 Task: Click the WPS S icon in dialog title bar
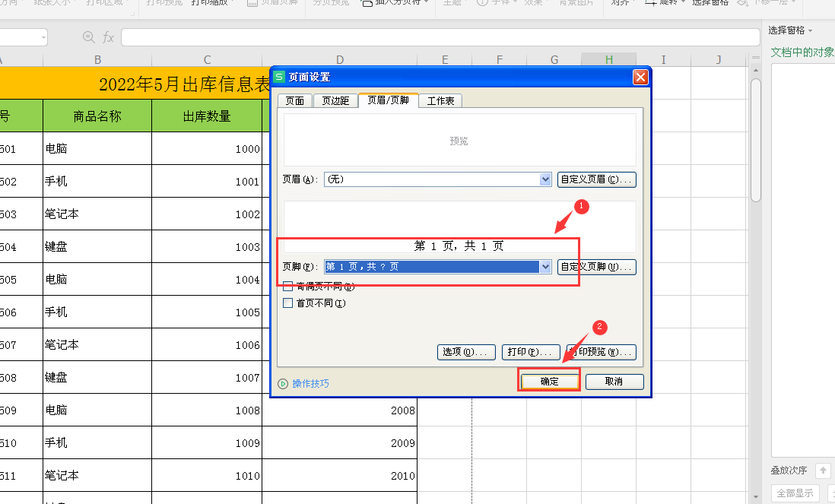coord(279,78)
